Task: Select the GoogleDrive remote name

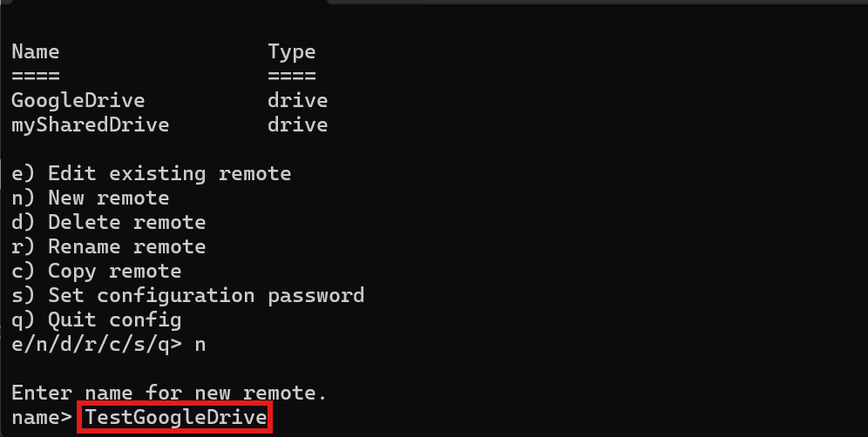Action: point(78,101)
